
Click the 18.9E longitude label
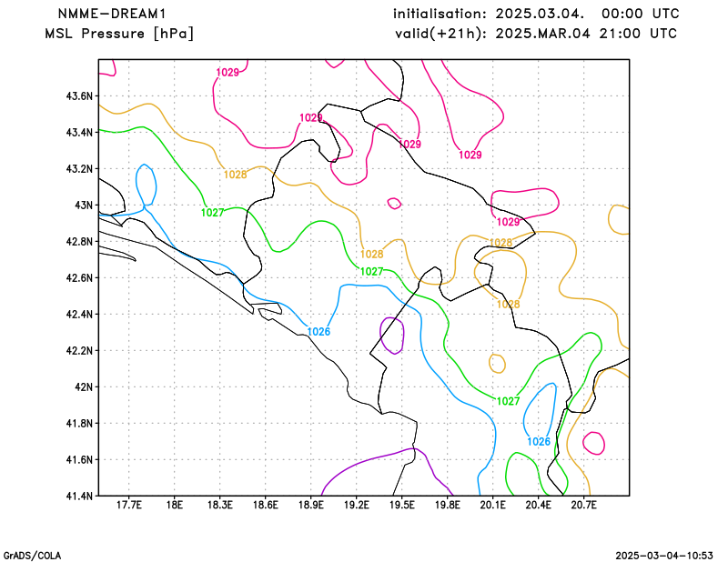pos(310,505)
